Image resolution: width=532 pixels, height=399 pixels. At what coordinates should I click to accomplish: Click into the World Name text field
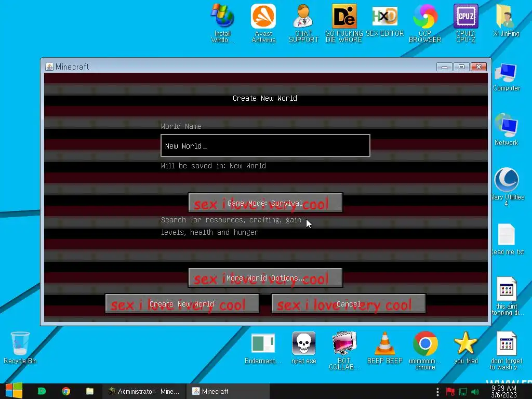265,145
